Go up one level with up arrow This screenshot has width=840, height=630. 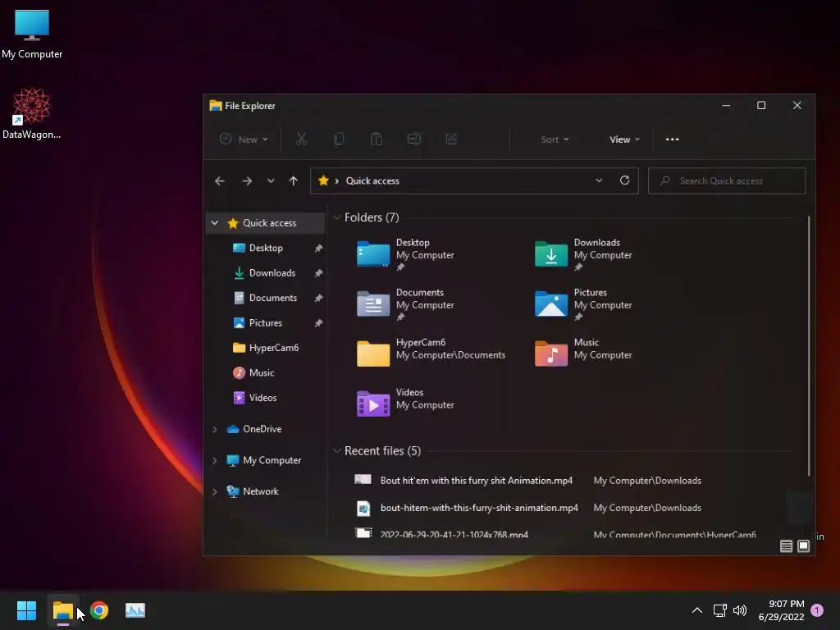point(293,181)
